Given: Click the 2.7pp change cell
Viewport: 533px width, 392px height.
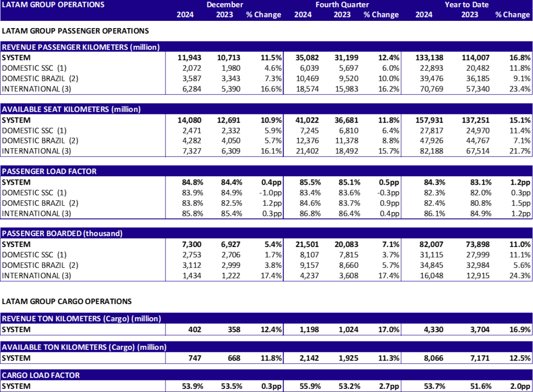Looking at the screenshot, I should [389, 386].
